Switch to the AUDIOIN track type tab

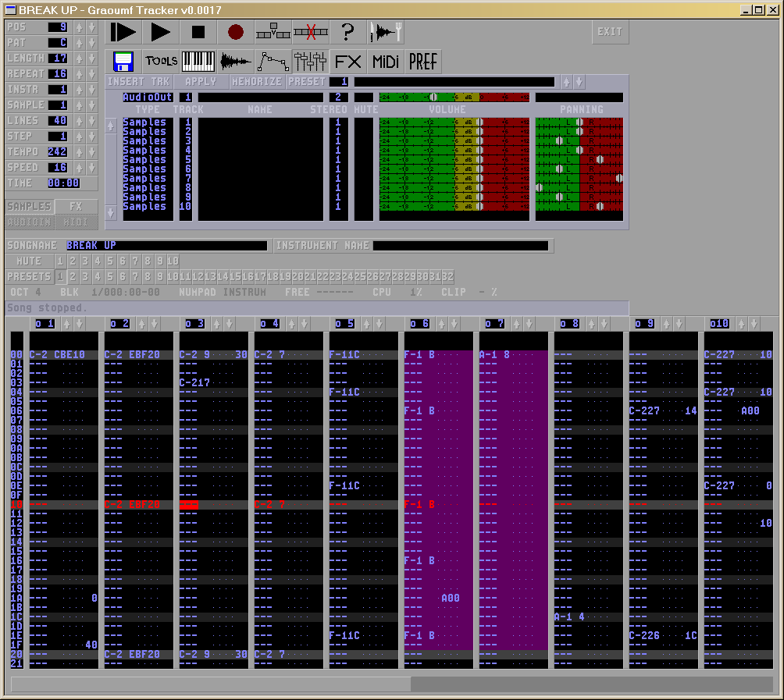point(30,222)
